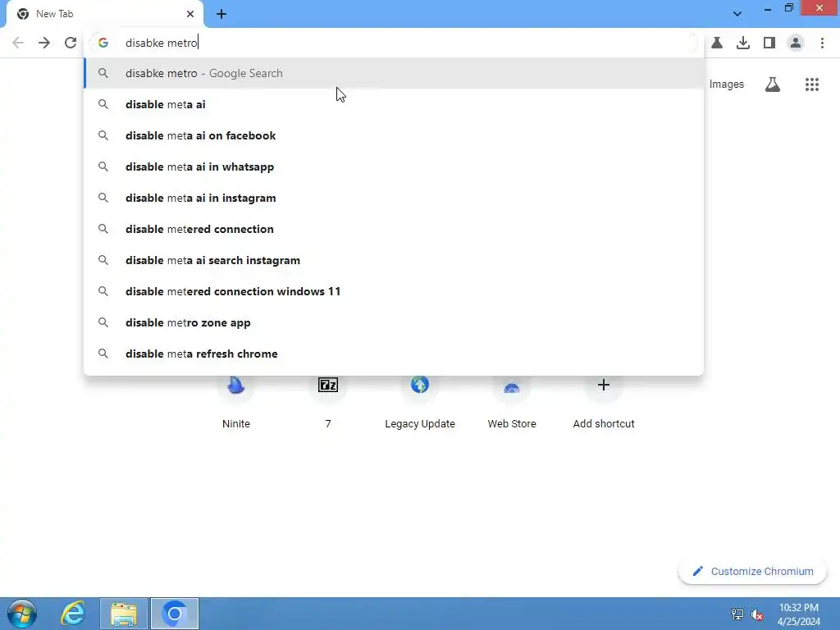Viewport: 840px width, 630px height.
Task: Click the Search Labs flask on page
Action: pos(773,84)
